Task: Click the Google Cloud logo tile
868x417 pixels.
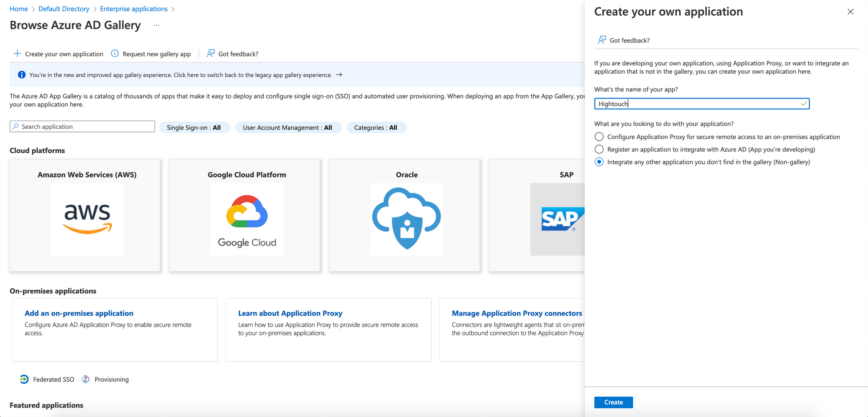Action: pyautogui.click(x=247, y=219)
